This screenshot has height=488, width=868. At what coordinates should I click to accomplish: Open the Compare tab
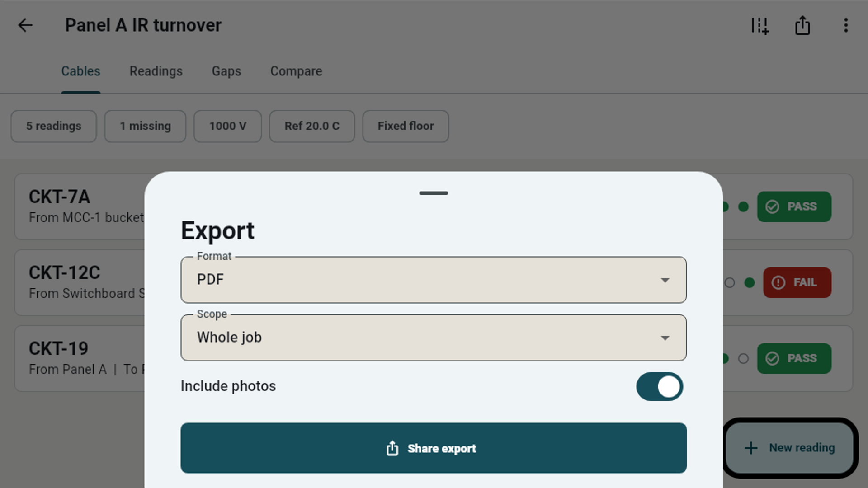coord(296,71)
